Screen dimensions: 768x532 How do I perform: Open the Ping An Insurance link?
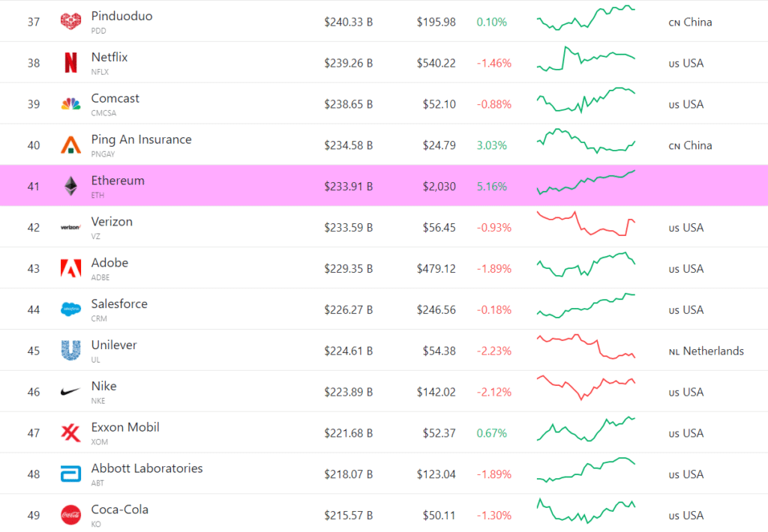tap(141, 139)
